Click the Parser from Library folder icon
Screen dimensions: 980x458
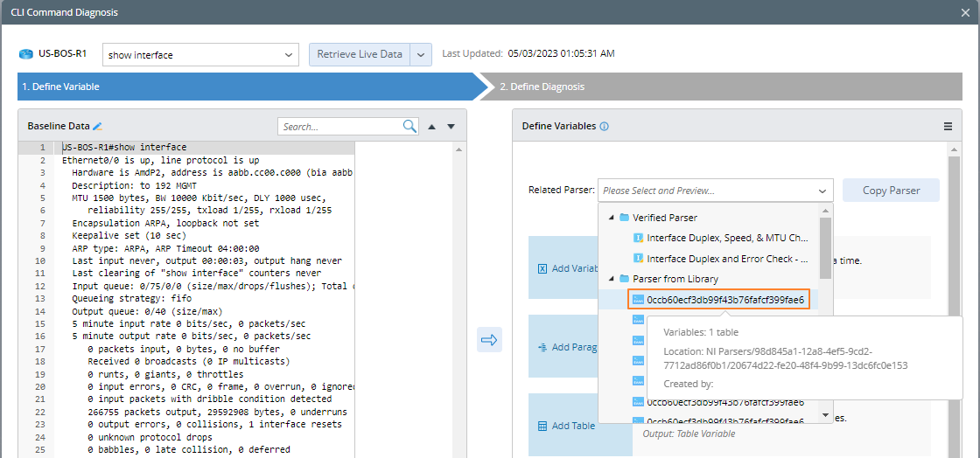(624, 279)
